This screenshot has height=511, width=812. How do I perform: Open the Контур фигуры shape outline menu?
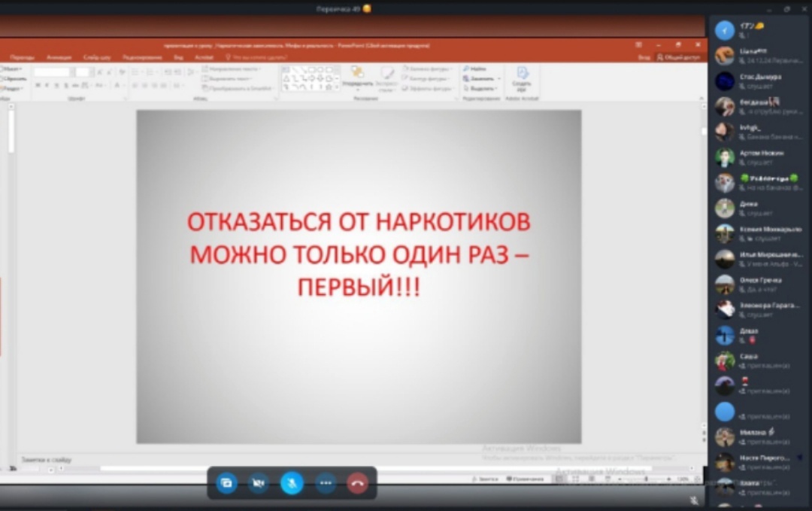tap(427, 78)
